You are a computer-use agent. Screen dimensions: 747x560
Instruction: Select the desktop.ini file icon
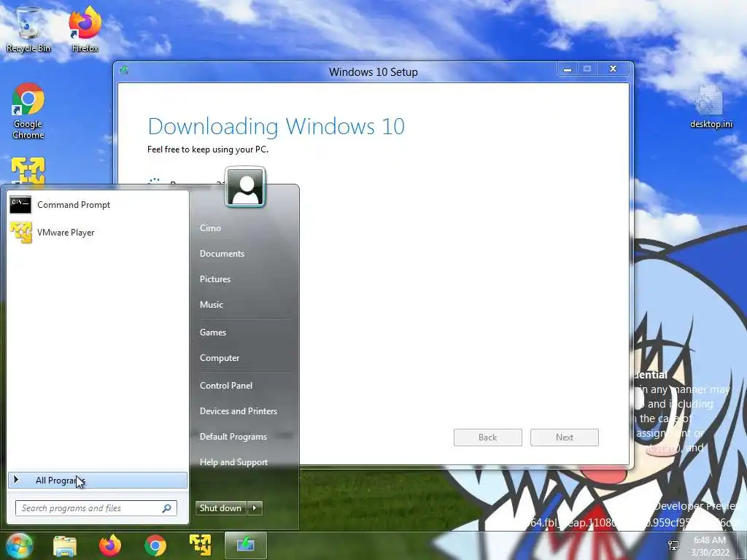(x=711, y=107)
